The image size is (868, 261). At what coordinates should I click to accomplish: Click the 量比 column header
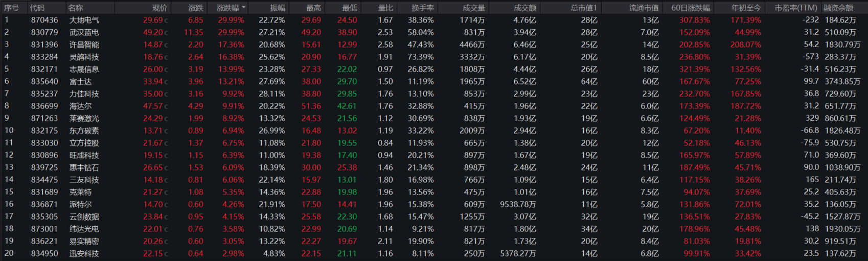coord(385,8)
